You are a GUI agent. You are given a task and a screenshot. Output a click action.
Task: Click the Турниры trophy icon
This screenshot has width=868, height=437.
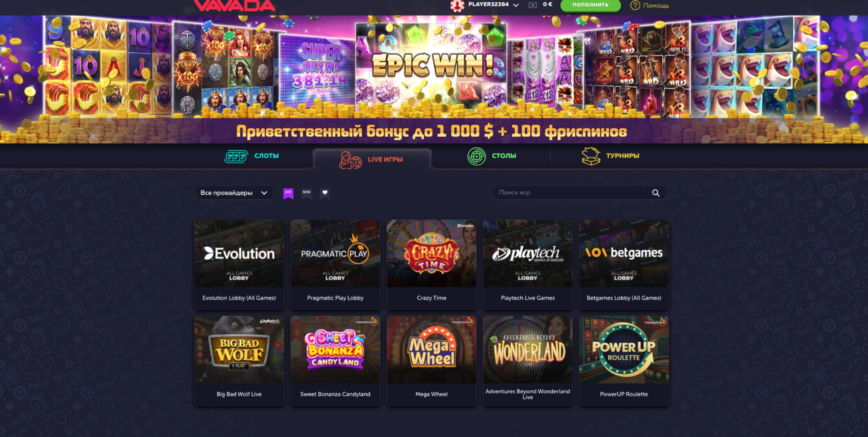click(591, 156)
